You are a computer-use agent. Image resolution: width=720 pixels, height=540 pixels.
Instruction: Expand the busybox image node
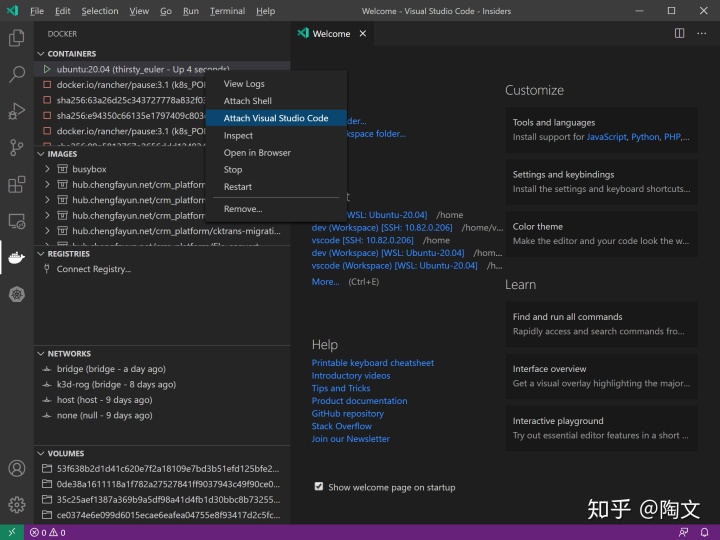47,169
